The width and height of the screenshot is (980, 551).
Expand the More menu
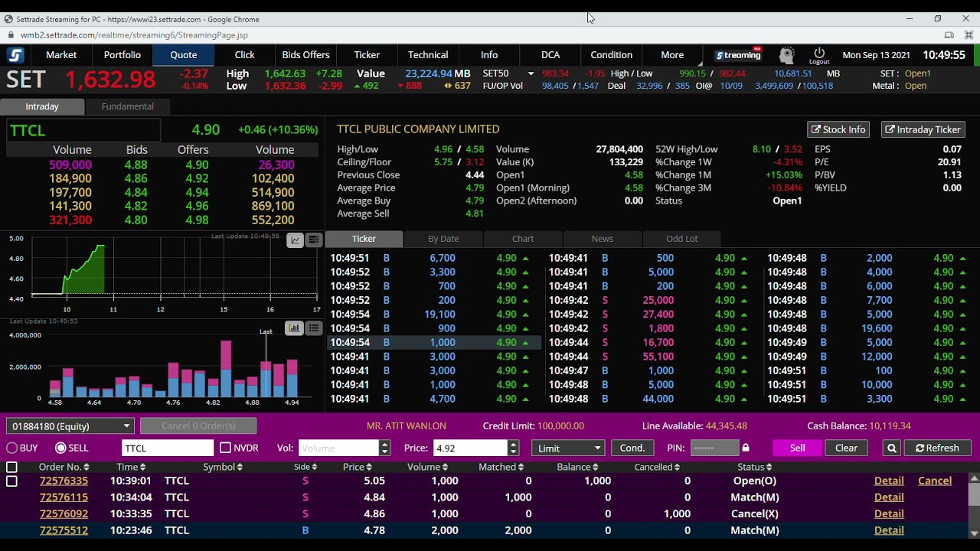672,55
